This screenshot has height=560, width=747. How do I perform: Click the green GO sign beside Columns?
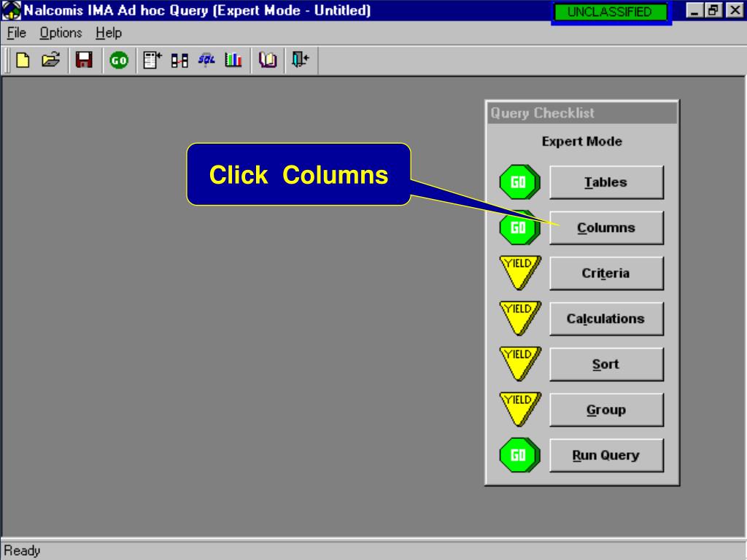[x=519, y=227]
